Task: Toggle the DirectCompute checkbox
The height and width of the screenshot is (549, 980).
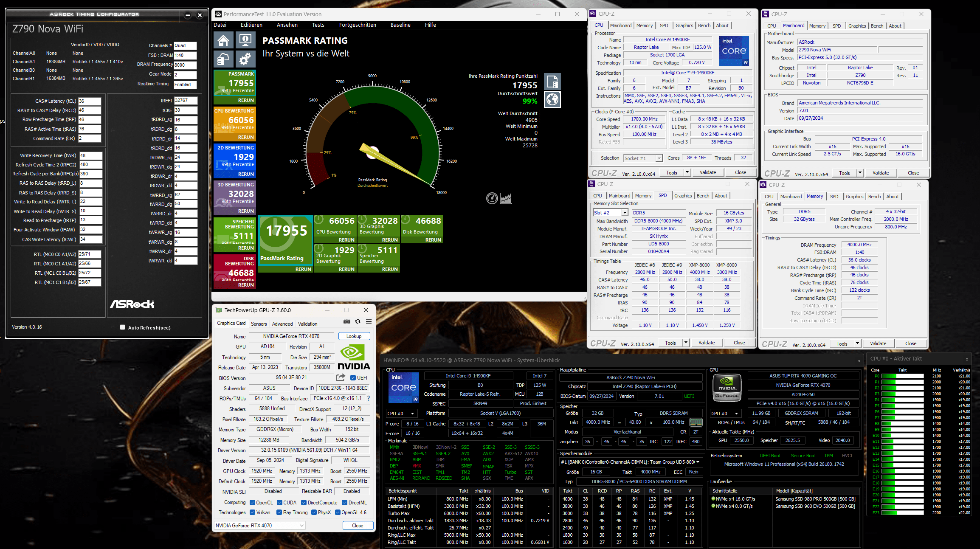Action: (x=304, y=502)
